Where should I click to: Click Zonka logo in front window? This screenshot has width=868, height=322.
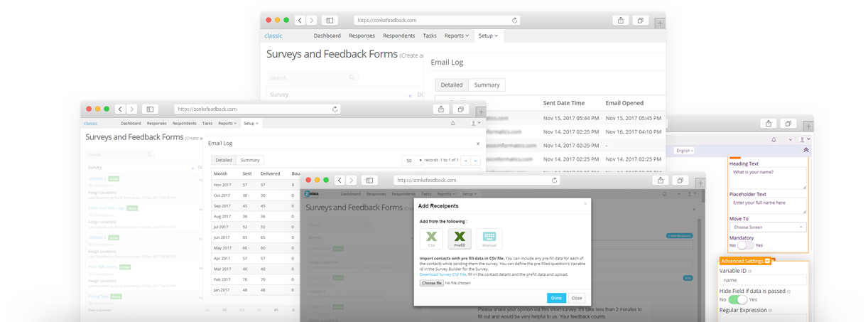click(311, 193)
